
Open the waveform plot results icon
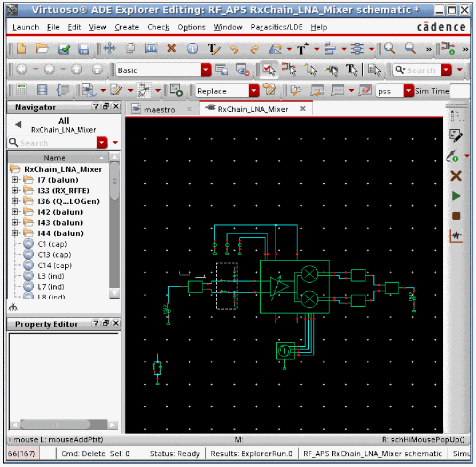click(456, 236)
